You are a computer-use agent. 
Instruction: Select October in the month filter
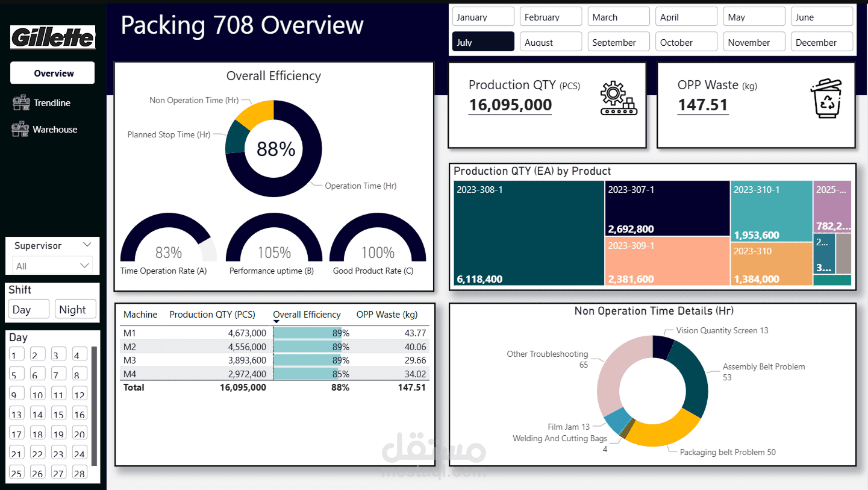tap(686, 42)
